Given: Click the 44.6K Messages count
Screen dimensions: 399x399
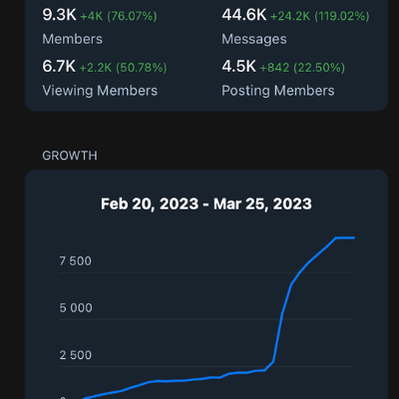Looking at the screenshot, I should (x=244, y=15).
